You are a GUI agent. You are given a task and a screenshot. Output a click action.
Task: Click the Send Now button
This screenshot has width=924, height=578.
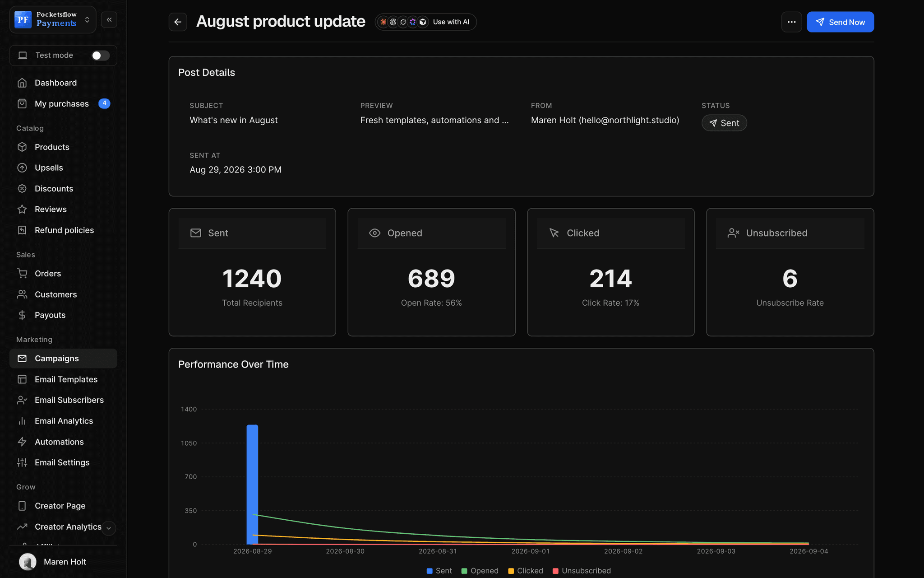click(x=840, y=22)
